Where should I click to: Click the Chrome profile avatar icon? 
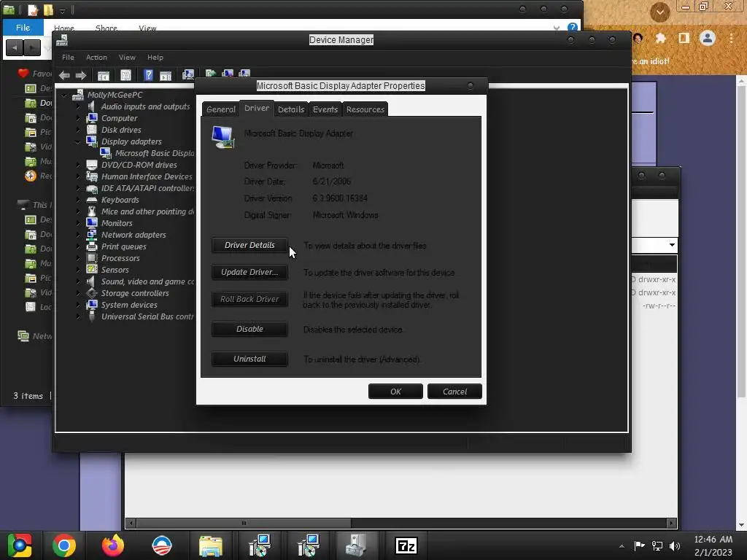(x=708, y=38)
